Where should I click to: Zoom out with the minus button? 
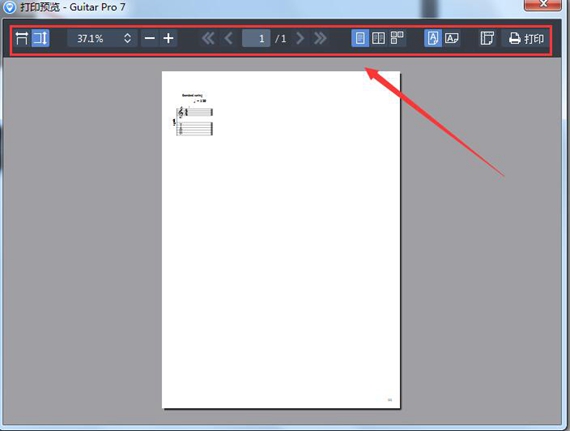[x=150, y=38]
